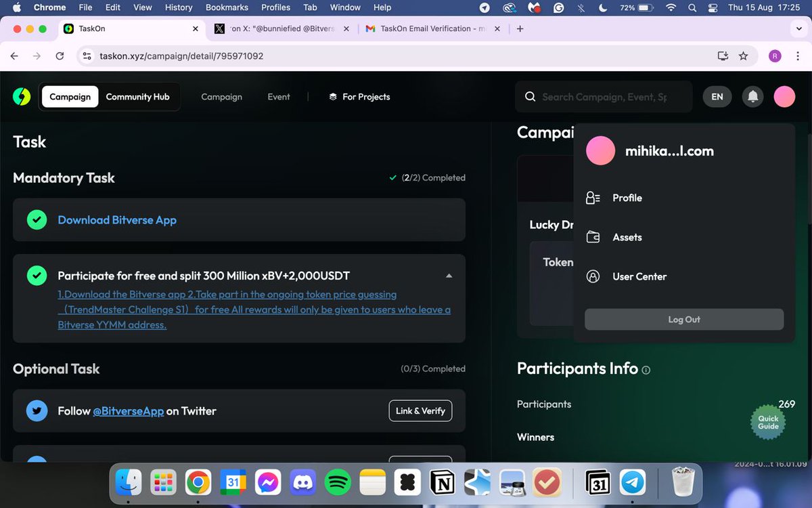This screenshot has height=508, width=812.
Task: Click the pink user avatar in header
Action: click(x=784, y=97)
